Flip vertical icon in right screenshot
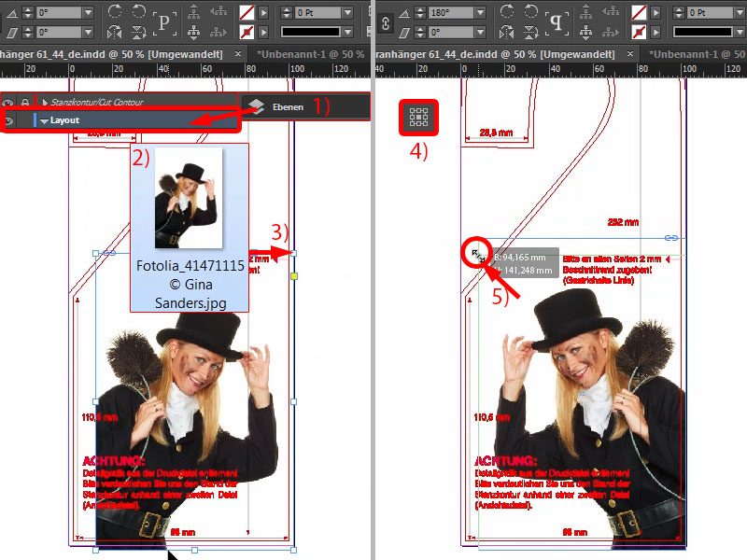The height and width of the screenshot is (560, 747). tap(530, 32)
